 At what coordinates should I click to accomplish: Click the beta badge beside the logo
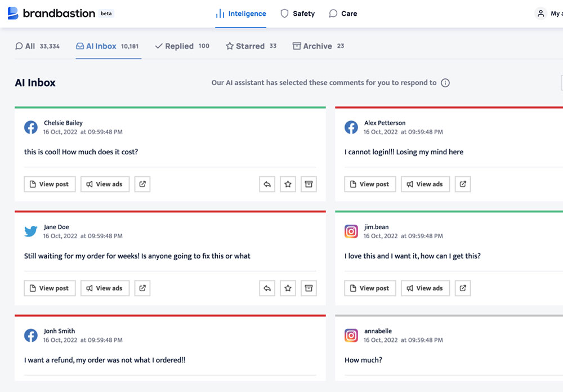106,14
